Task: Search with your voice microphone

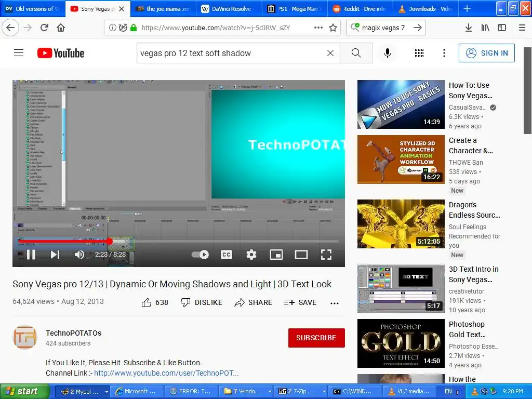Action: (x=388, y=53)
